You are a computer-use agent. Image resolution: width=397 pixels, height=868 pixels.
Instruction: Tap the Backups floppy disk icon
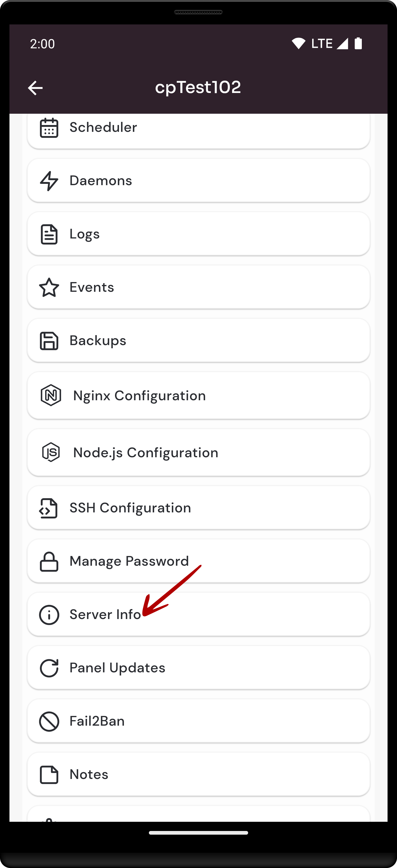tap(49, 341)
